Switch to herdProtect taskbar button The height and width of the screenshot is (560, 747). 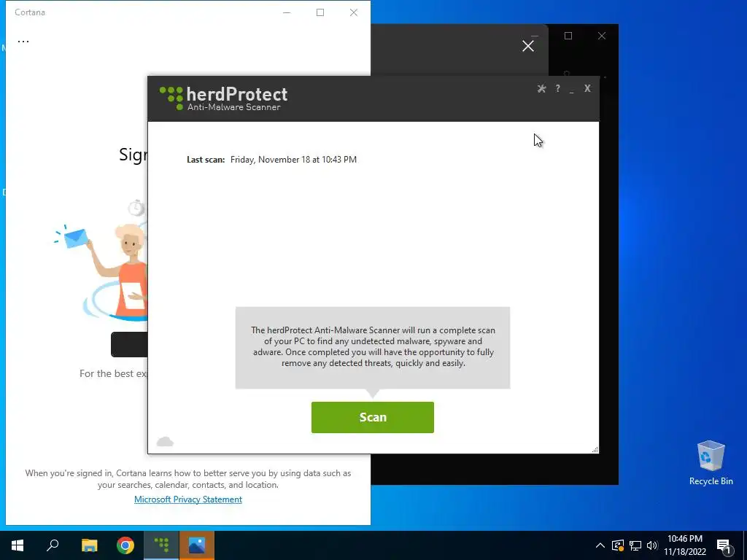(161, 545)
